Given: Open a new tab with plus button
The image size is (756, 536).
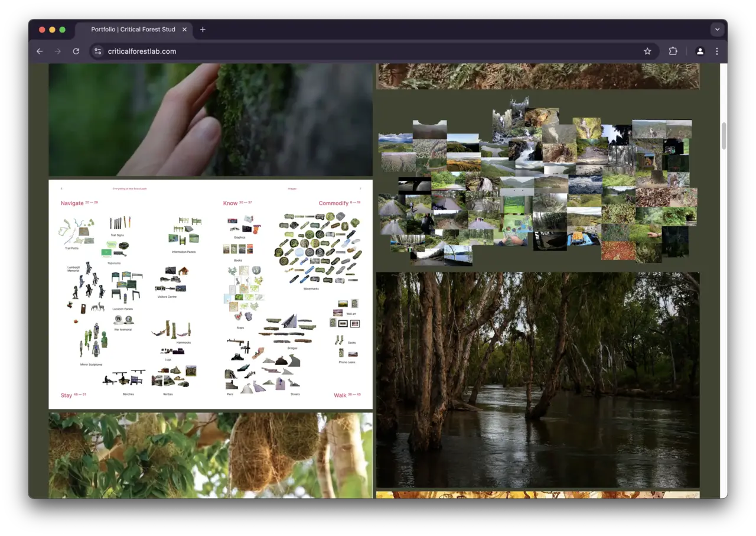Looking at the screenshot, I should 203,30.
